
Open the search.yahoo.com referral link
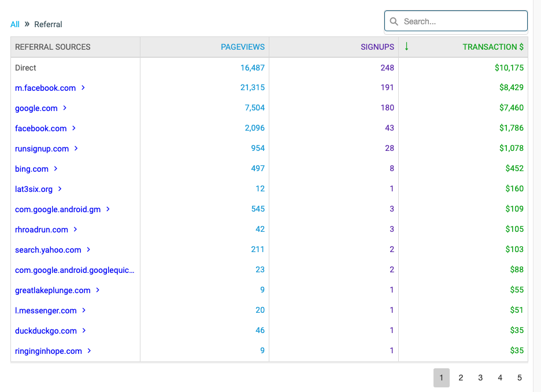click(x=48, y=250)
